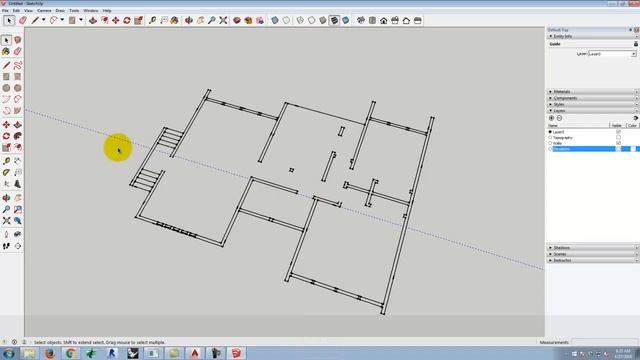Set Layer0 as the active layer radio
640x360 pixels.
(550, 132)
